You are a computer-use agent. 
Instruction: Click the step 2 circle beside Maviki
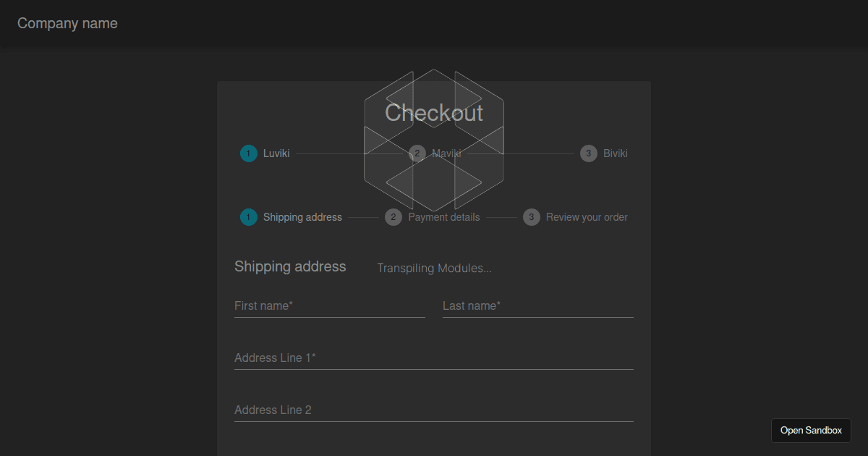click(x=417, y=153)
